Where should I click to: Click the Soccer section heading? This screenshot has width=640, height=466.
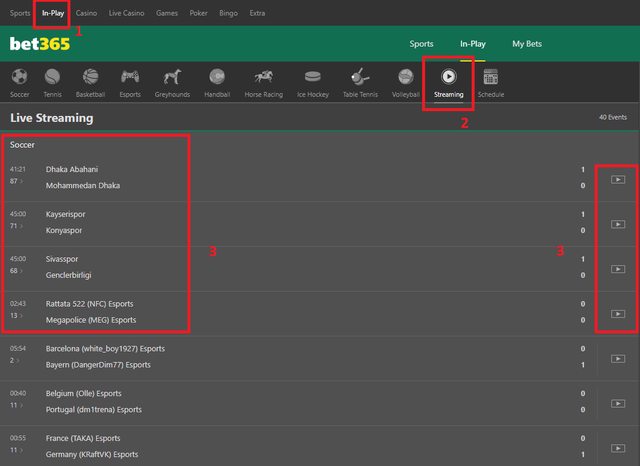[x=22, y=145]
